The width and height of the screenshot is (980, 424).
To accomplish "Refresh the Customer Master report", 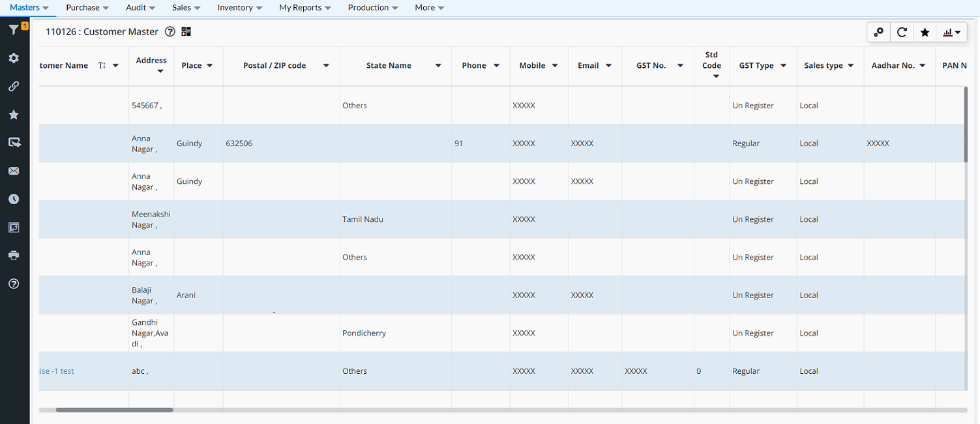I will (x=902, y=32).
